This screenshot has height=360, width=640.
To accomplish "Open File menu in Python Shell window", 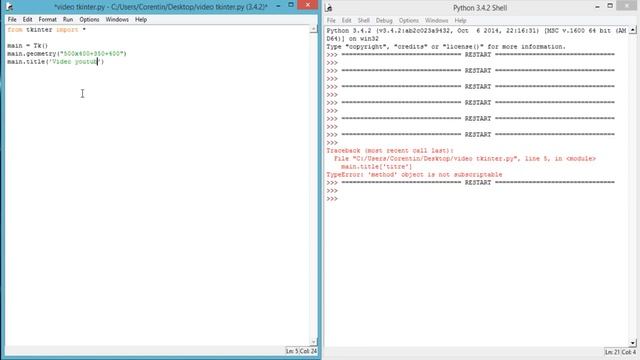I will pos(331,20).
